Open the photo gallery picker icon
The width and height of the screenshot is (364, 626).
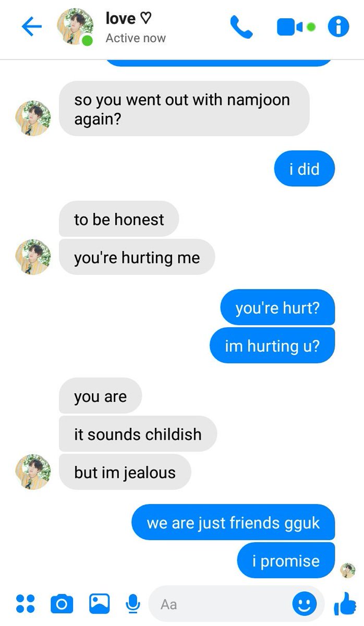click(99, 604)
